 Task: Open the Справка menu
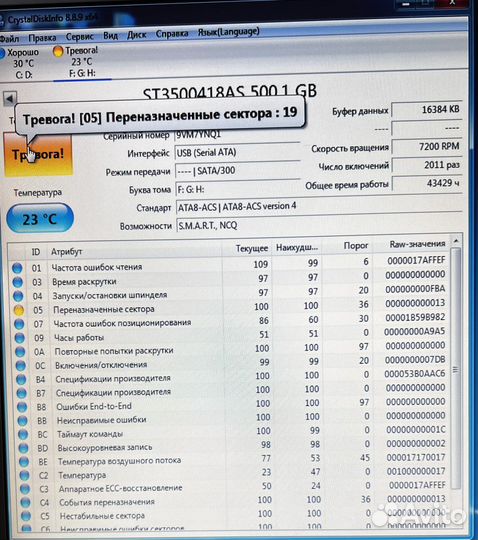pyautogui.click(x=172, y=34)
